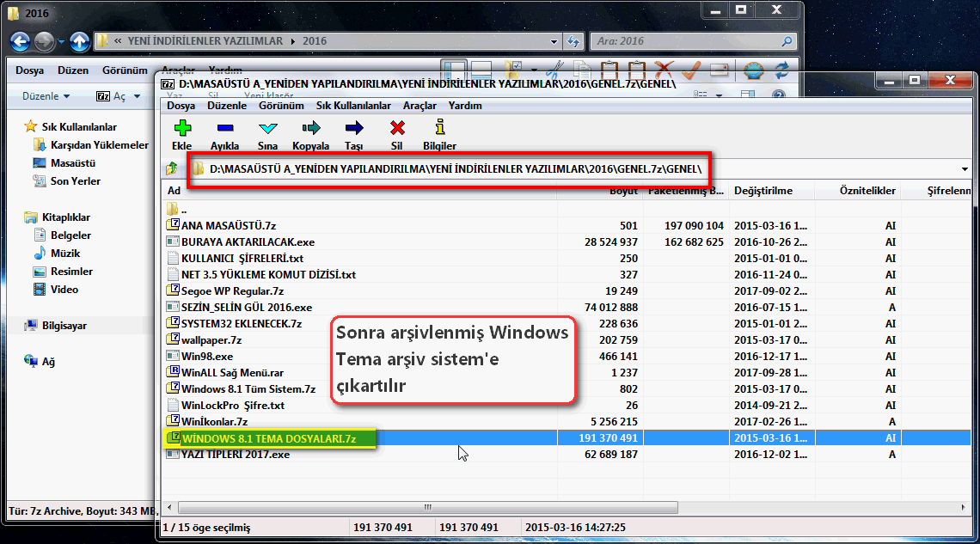The image size is (980, 544).
Task: Open the Müzik library in Explorer
Action: click(65, 254)
